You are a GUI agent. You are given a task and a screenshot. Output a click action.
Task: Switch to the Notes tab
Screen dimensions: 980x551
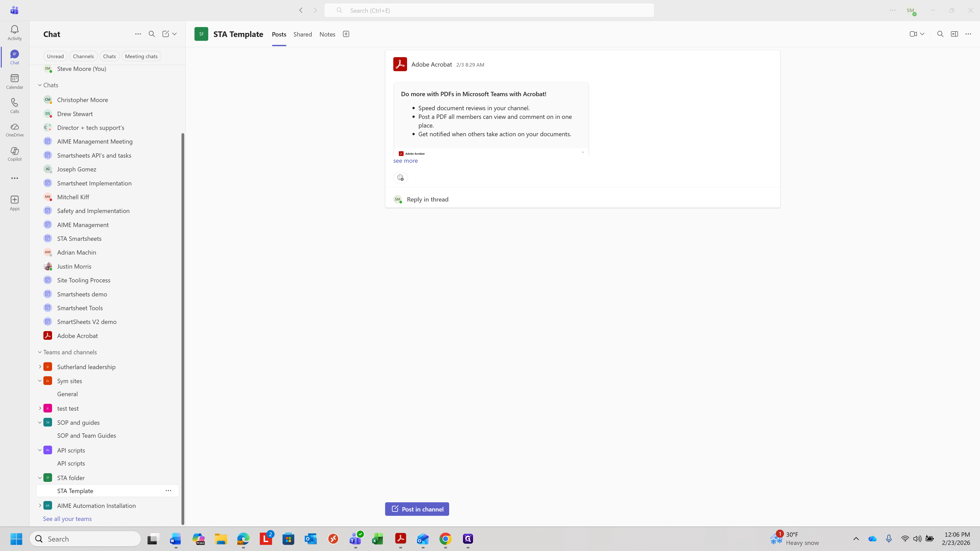click(x=327, y=34)
